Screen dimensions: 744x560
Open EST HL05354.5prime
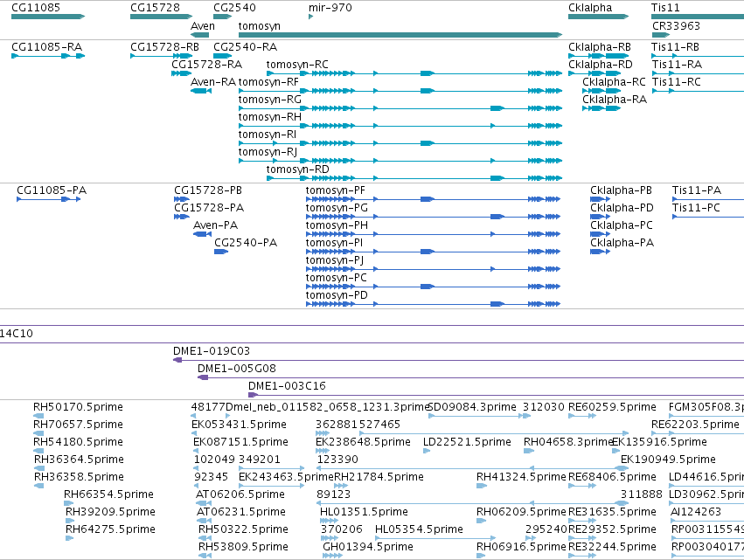(x=419, y=529)
